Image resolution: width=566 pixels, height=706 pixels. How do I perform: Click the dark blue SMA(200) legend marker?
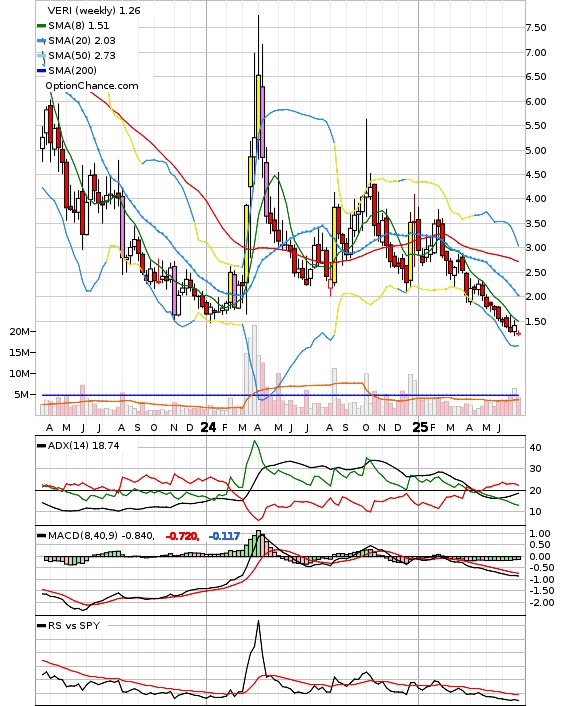coord(41,71)
